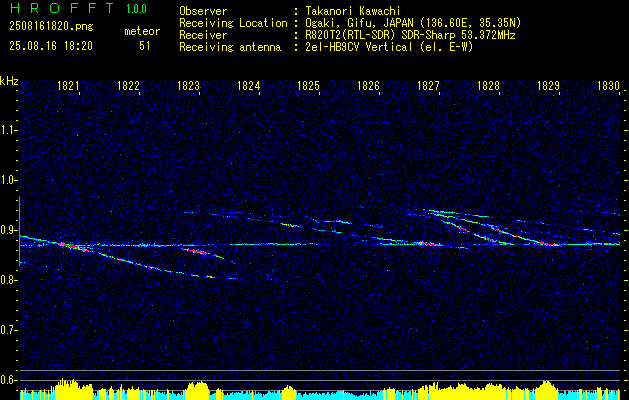629x400 pixels.
Task: Click the 1828 time axis marker
Action: point(489,85)
